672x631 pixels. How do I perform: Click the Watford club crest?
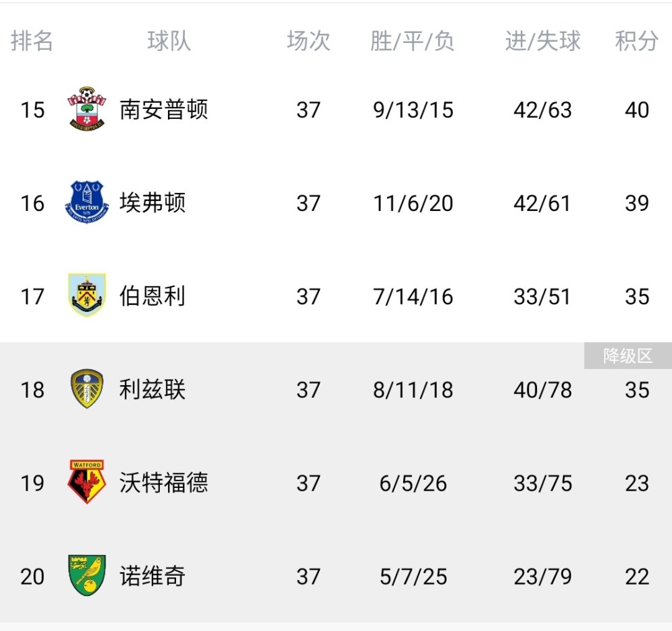(87, 482)
